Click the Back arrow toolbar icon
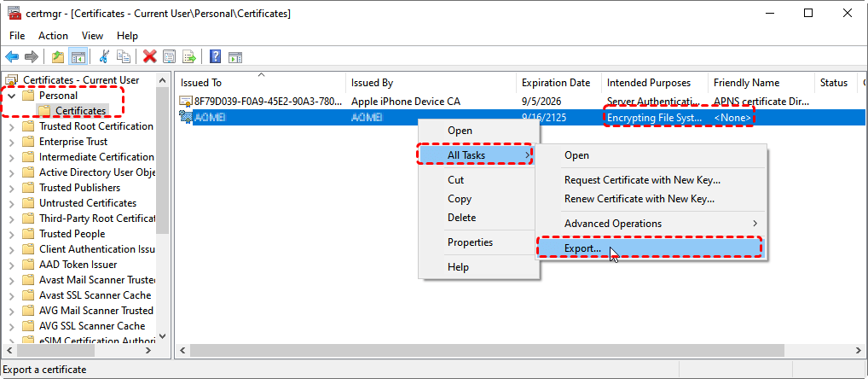 click(x=12, y=56)
